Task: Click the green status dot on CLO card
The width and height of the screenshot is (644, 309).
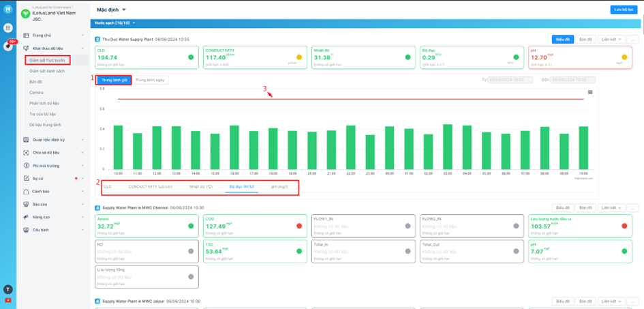Action: pos(191,57)
